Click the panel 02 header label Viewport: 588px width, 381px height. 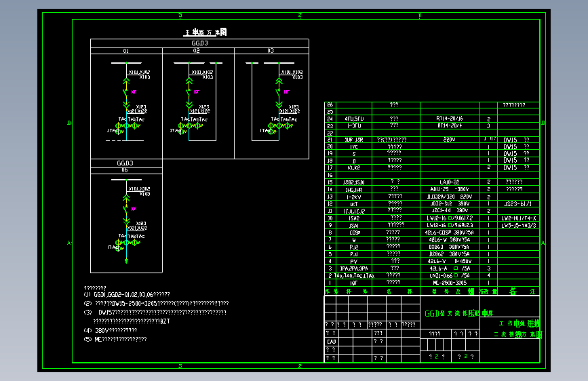point(196,51)
